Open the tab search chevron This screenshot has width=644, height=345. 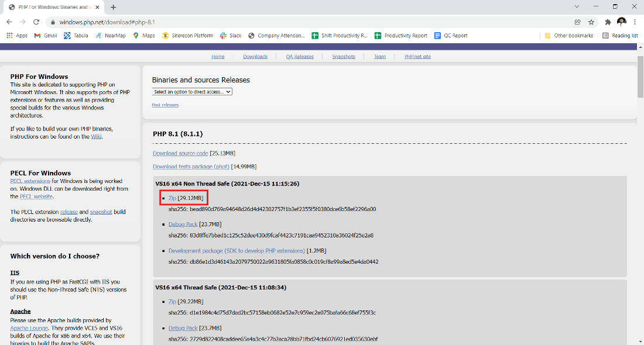click(x=577, y=6)
